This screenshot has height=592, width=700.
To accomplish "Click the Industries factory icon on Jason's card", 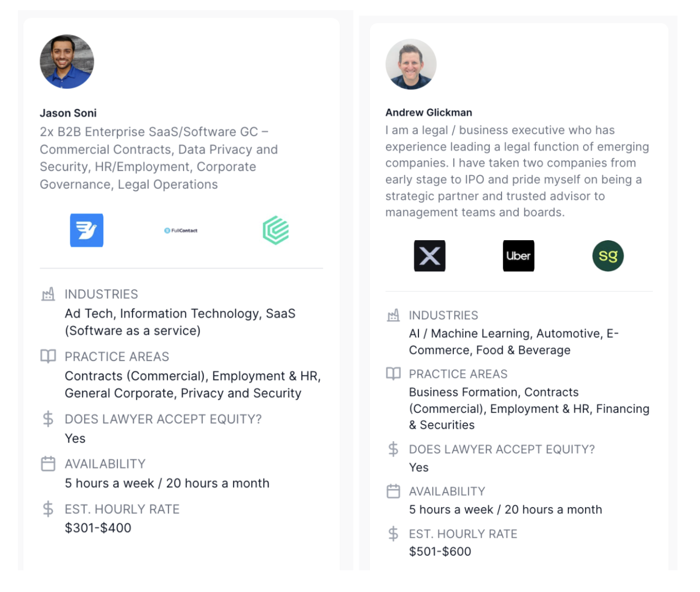I will click(48, 294).
